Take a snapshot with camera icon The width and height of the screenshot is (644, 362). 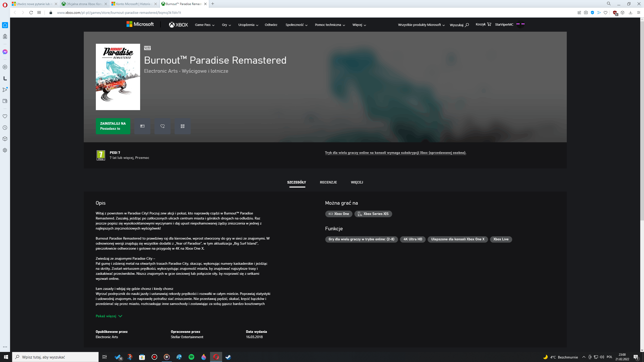pyautogui.click(x=586, y=13)
